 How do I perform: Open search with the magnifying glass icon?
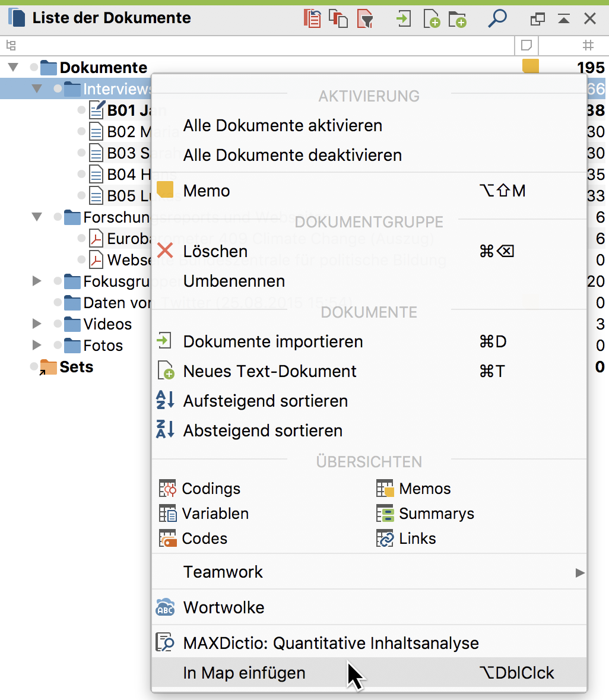497,18
